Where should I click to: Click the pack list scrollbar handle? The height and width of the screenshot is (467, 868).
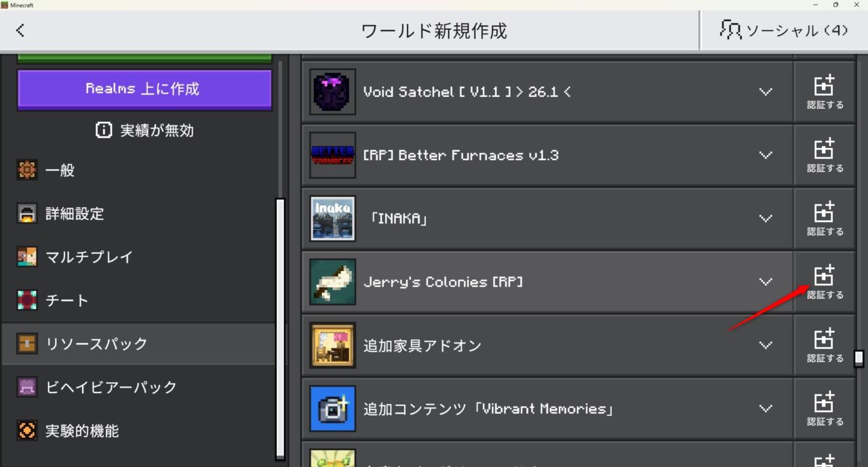tap(859, 358)
